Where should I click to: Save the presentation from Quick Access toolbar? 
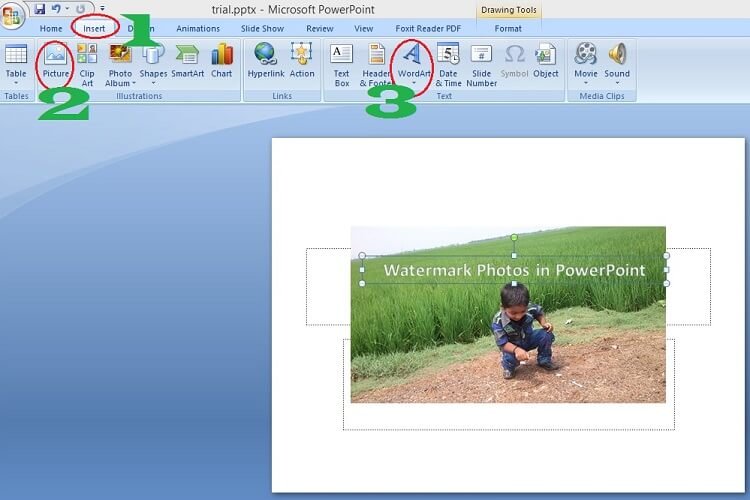coord(40,9)
